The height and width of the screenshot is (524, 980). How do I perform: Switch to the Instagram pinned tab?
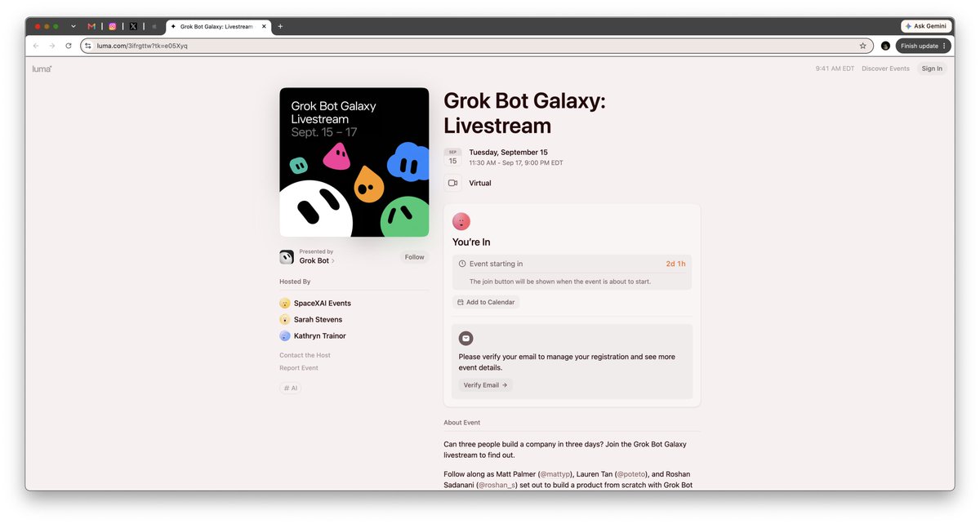(x=113, y=26)
